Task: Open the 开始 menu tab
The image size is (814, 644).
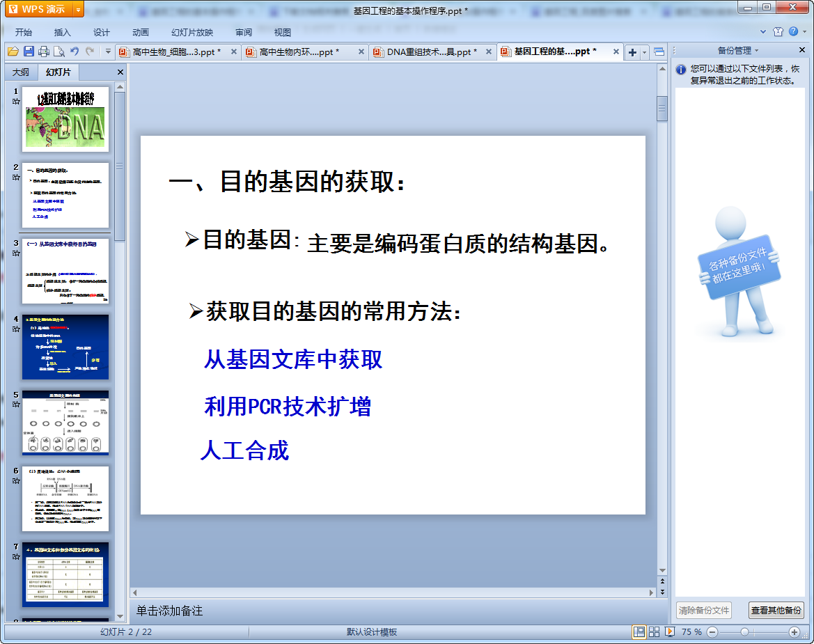Action: (x=24, y=32)
